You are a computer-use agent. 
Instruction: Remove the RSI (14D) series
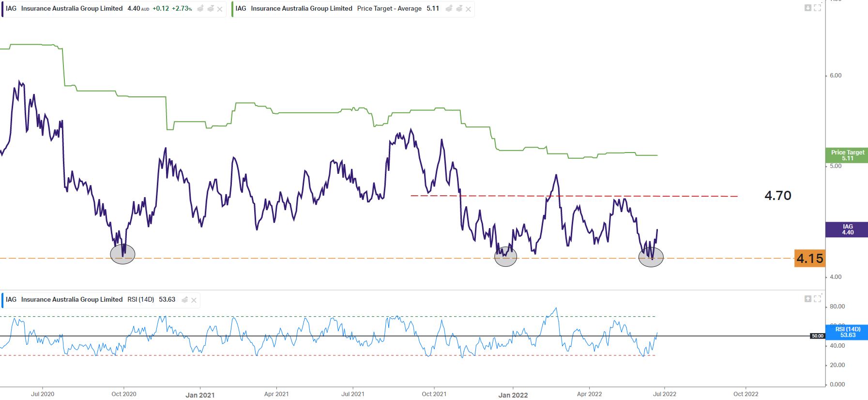point(194,300)
